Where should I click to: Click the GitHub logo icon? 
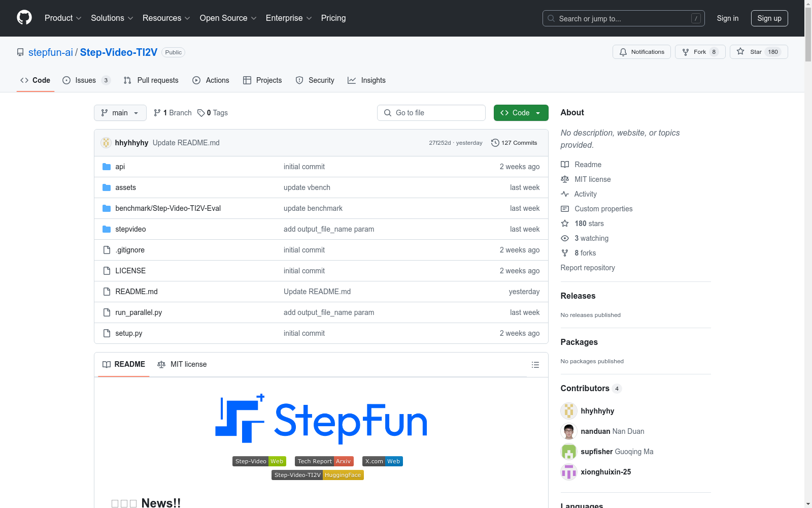(x=24, y=18)
